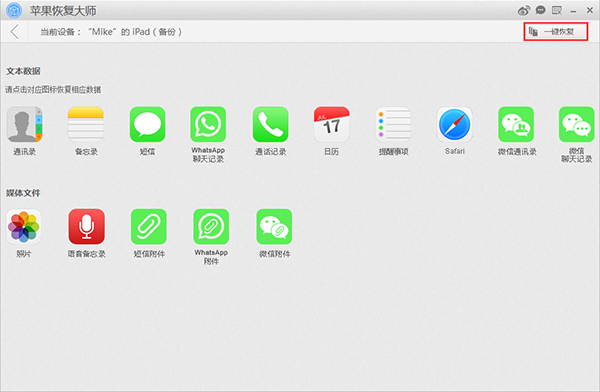Open the Weibo icon in title bar

[x=523, y=10]
